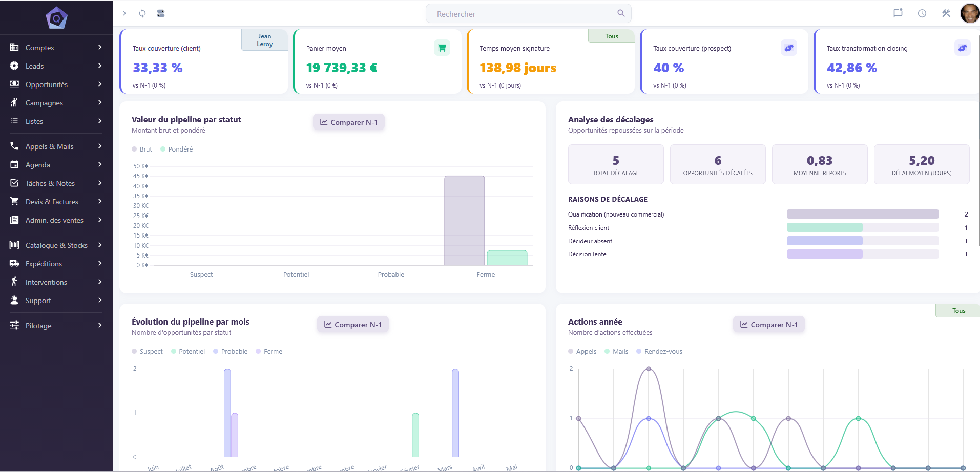The width and height of the screenshot is (980, 472).
Task: Open the tools wrench icon
Action: 946,13
